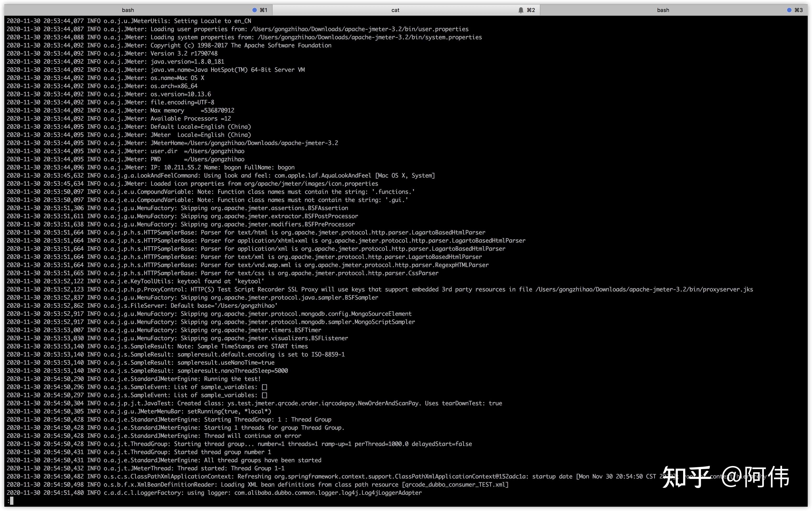This screenshot has height=511, width=812.
Task: Click the "FileServer: Default base=" line
Action: [142, 305]
